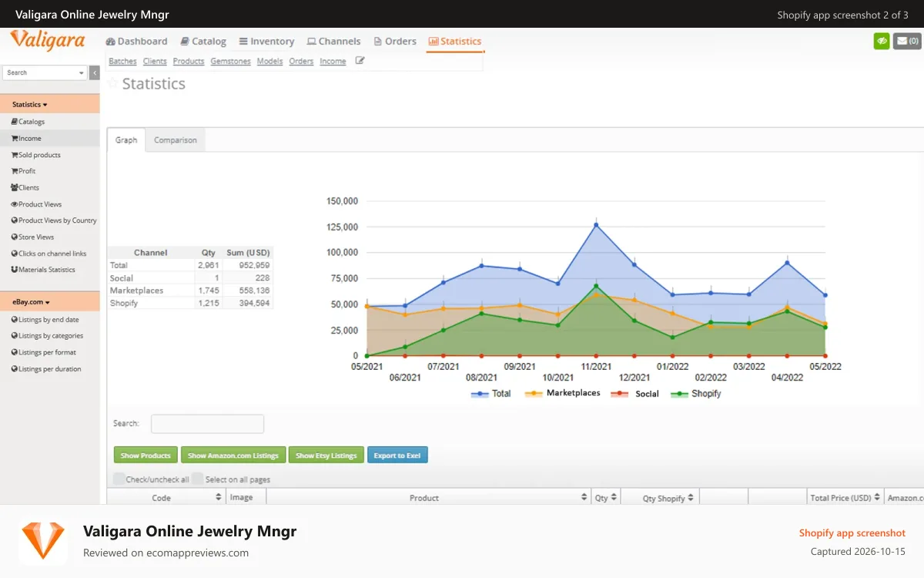Image resolution: width=924 pixels, height=578 pixels.
Task: Click the Valigara logo
Action: [48, 40]
